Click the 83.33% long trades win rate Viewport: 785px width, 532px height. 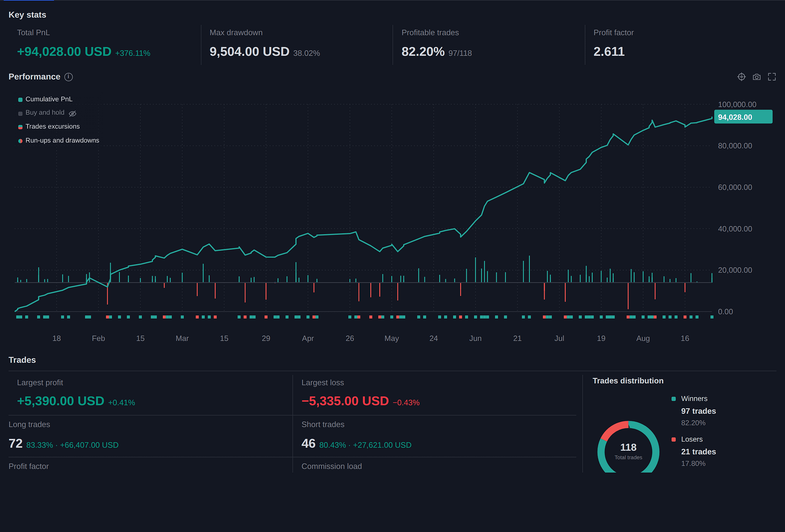point(40,445)
